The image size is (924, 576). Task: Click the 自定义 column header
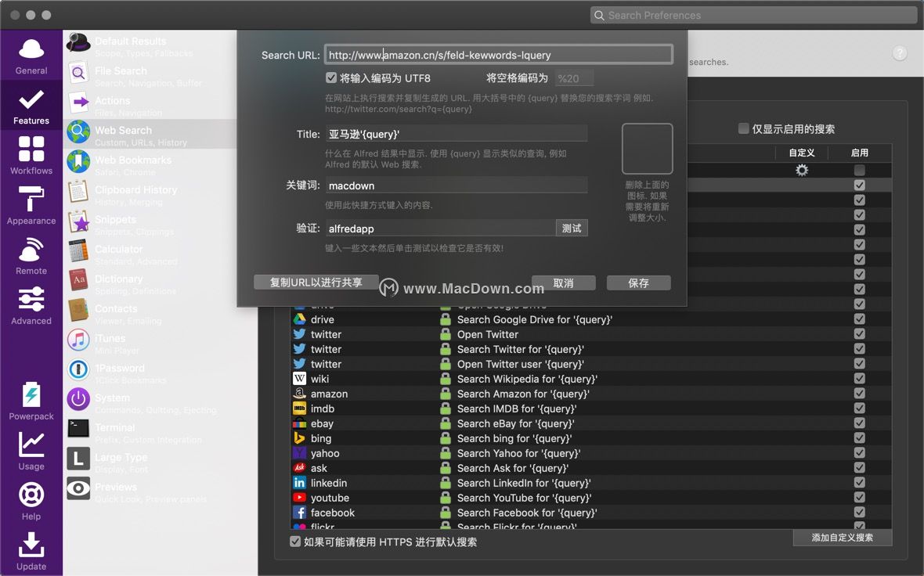[801, 153]
